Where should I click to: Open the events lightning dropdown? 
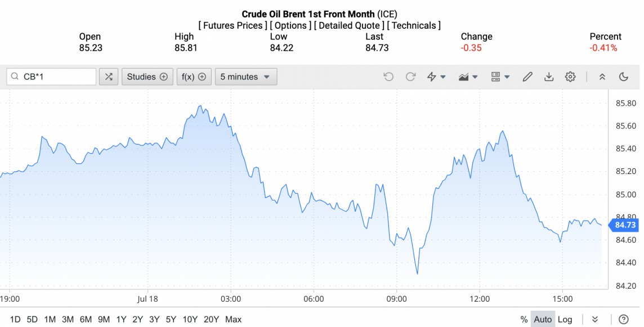click(436, 77)
